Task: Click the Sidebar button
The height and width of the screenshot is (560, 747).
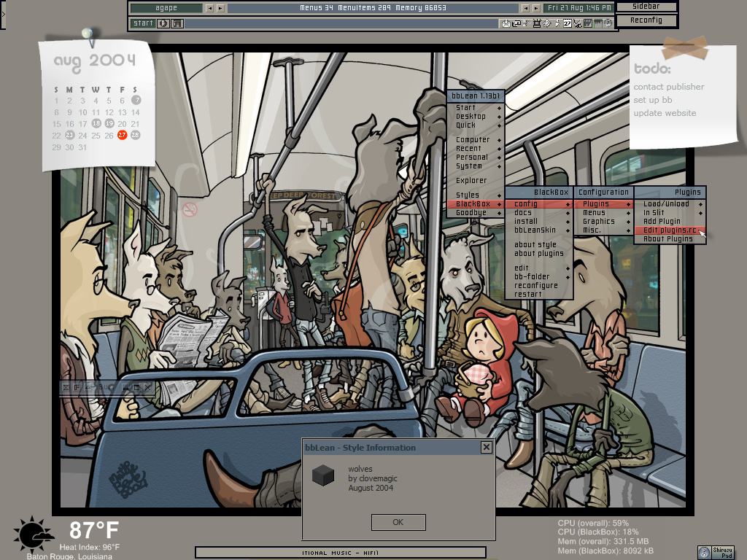Action: (646, 7)
